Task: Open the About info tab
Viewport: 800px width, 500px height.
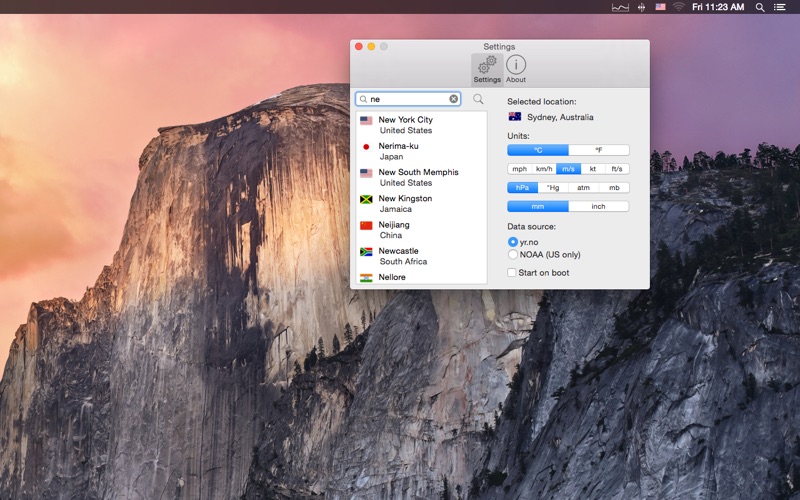Action: tap(516, 69)
